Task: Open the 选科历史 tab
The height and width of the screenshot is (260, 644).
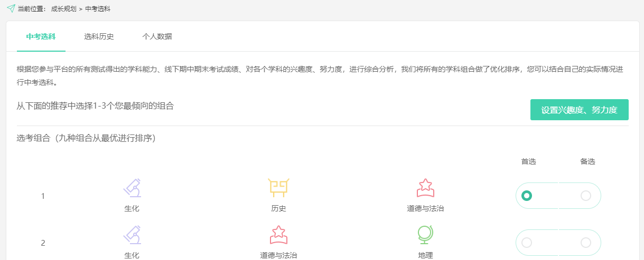Action: pos(99,36)
